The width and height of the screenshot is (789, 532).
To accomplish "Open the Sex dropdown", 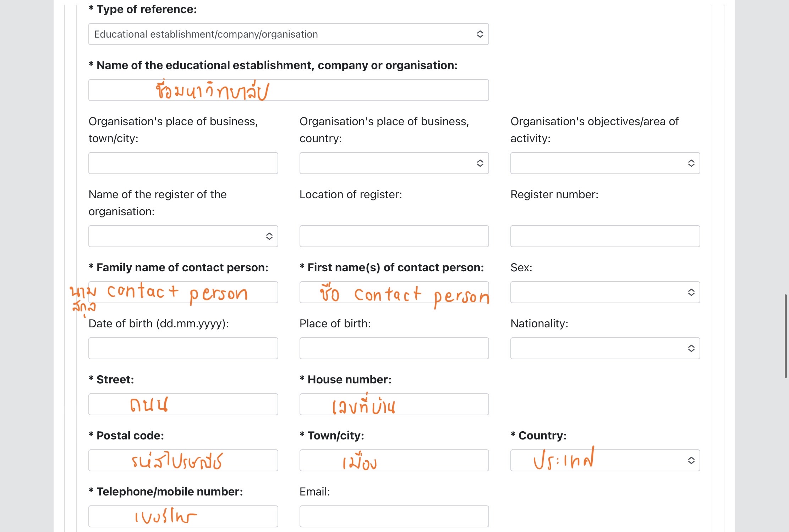I will [x=605, y=292].
